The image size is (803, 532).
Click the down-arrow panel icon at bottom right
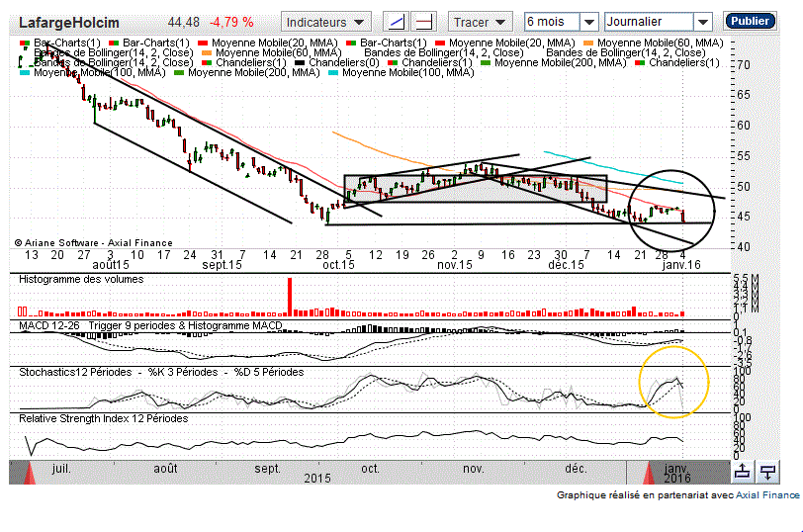coord(767,472)
